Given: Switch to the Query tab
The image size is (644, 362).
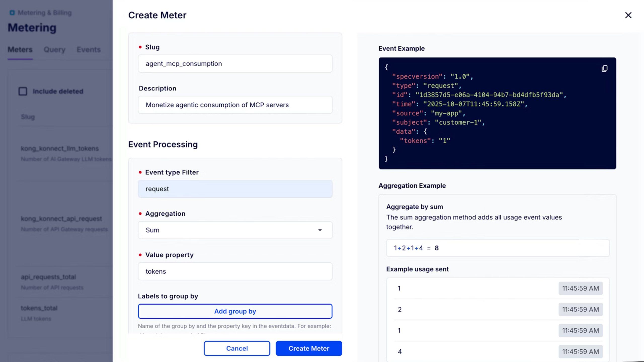Looking at the screenshot, I should (54, 50).
